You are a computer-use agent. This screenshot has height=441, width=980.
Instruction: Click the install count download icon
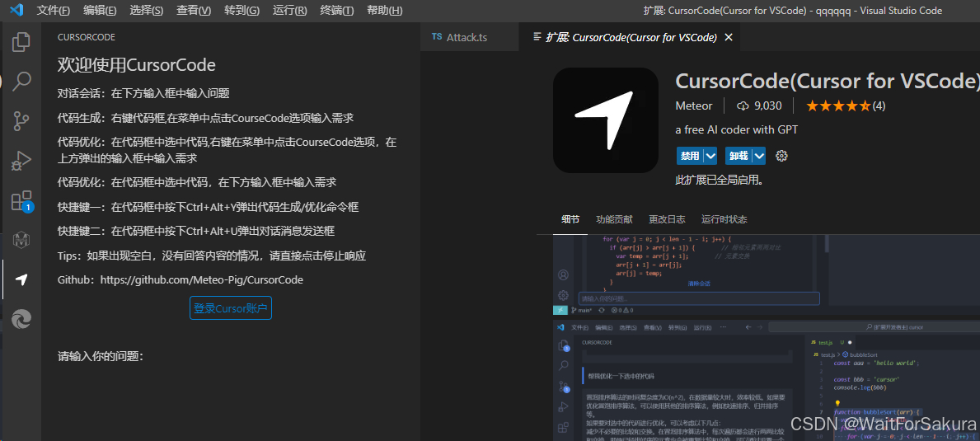click(743, 106)
